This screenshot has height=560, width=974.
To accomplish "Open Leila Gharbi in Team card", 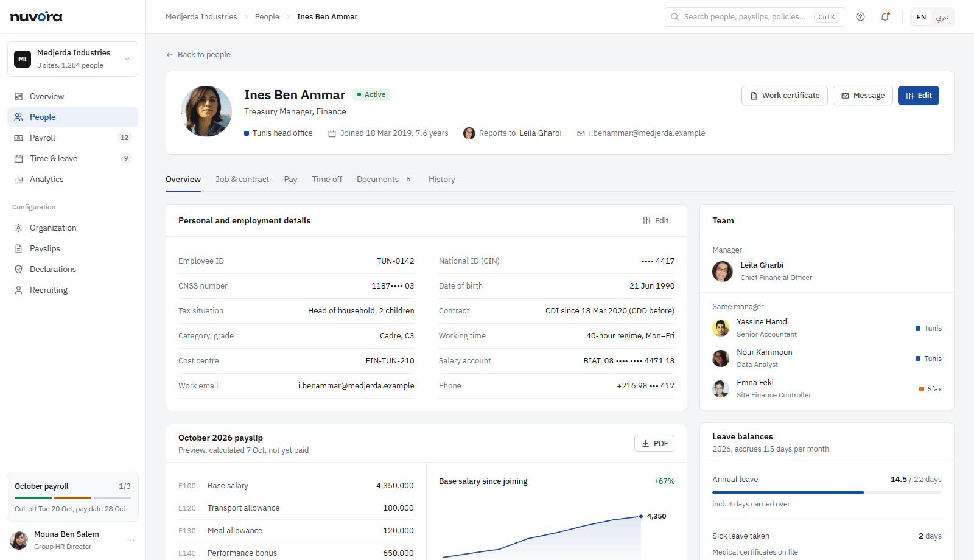I will (x=827, y=271).
